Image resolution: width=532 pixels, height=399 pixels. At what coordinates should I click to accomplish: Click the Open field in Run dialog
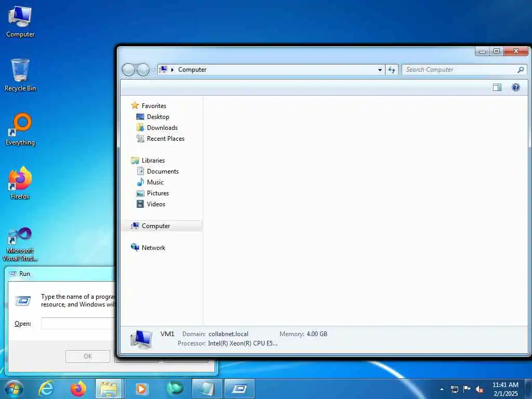point(78,323)
